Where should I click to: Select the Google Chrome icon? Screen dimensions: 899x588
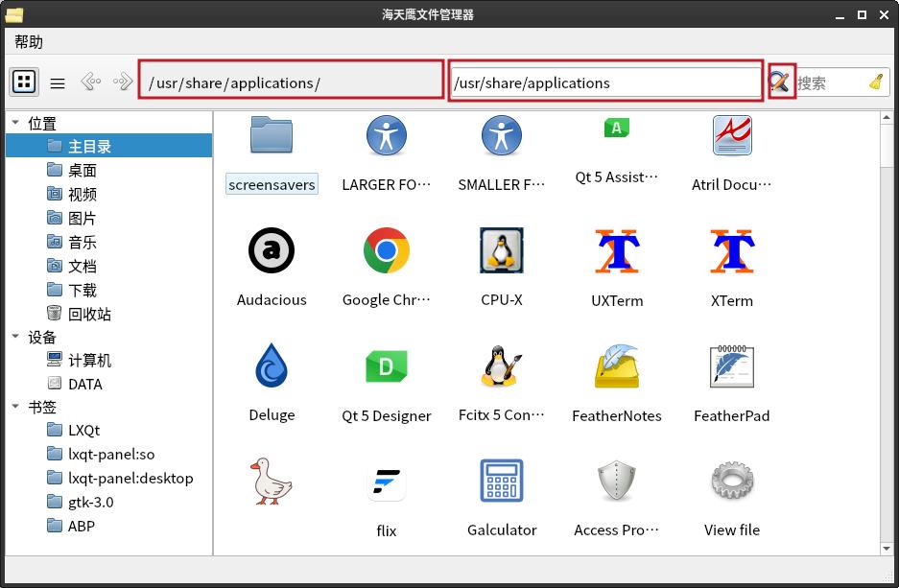pos(387,250)
